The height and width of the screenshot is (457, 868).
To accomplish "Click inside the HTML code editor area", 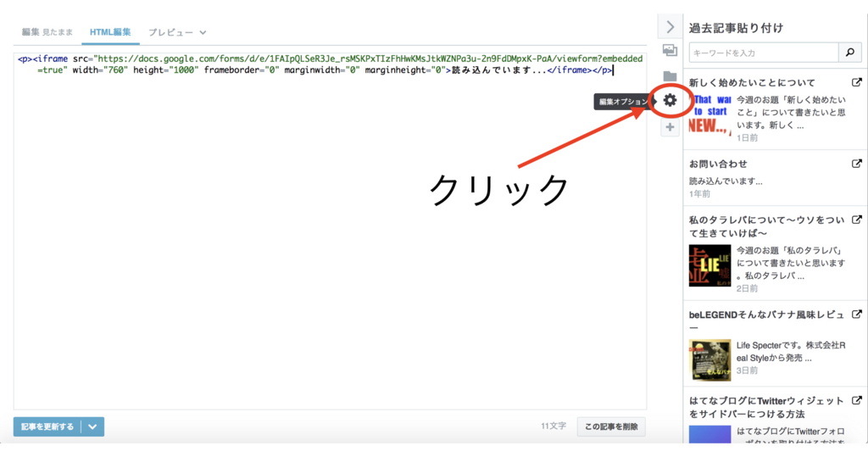I will point(330,231).
